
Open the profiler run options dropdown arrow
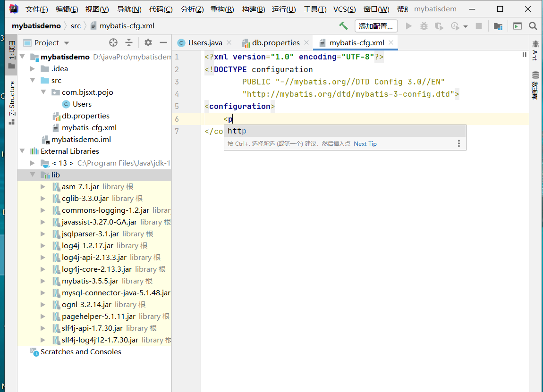pyautogui.click(x=466, y=26)
